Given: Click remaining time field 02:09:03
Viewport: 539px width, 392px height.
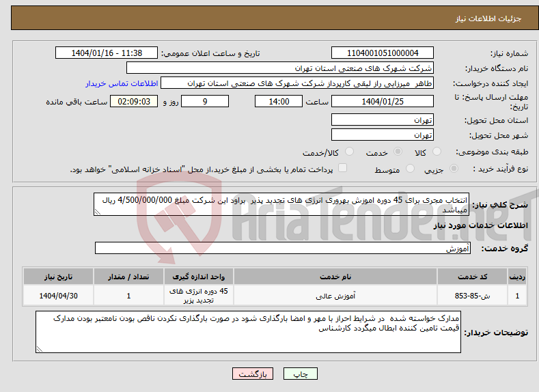Looking at the screenshot, I should (x=134, y=101).
